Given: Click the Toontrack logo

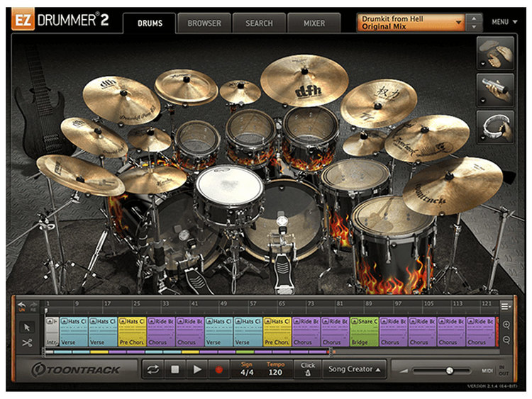Looking at the screenshot, I should [77, 369].
